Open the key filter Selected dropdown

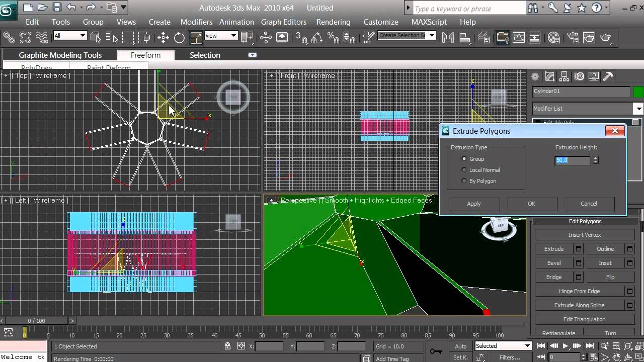[503, 346]
